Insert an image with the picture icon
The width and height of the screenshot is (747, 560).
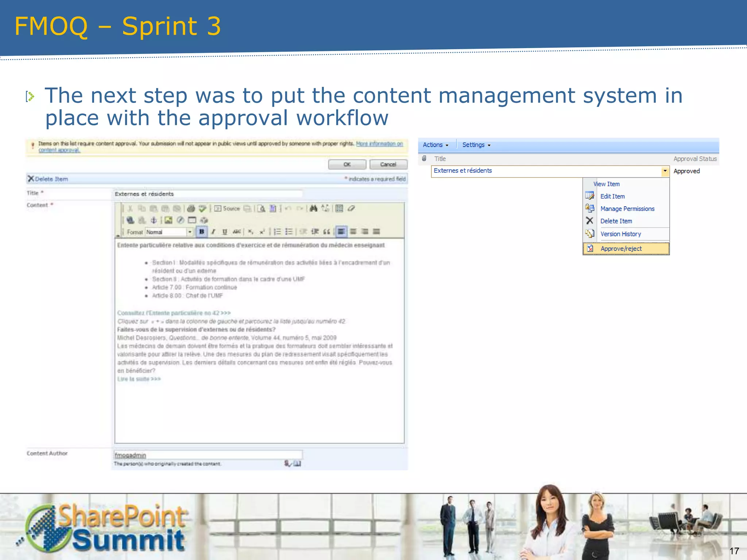point(168,220)
